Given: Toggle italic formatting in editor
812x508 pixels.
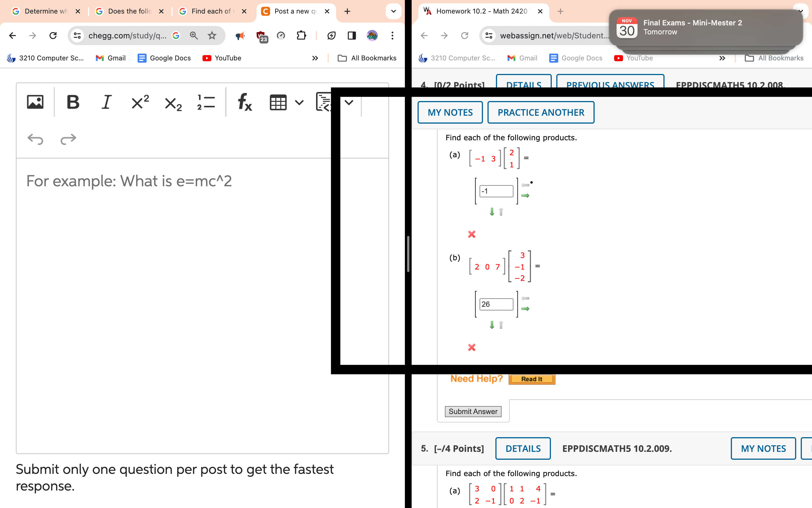Looking at the screenshot, I should (106, 102).
